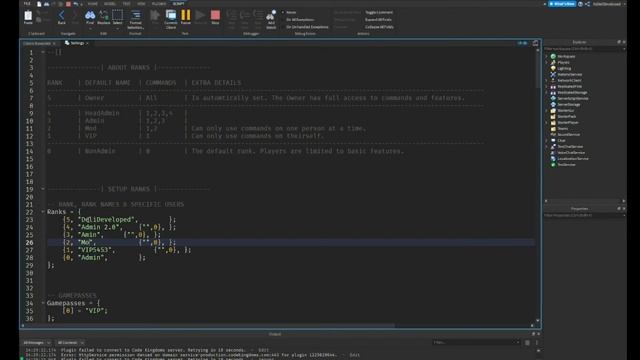Select SoundService in Explorer
The width and height of the screenshot is (640, 360).
(569, 134)
